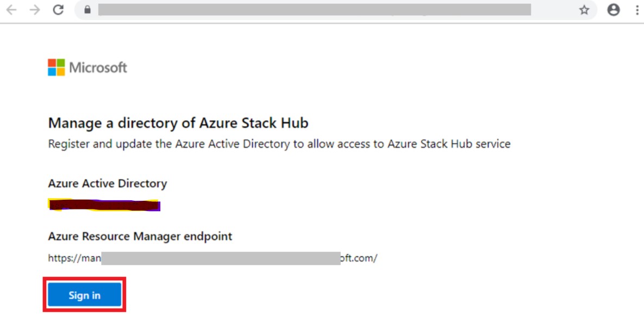This screenshot has width=644, height=314.
Task: Click the "oft.com/" end of the endpoint
Action: coord(359,258)
